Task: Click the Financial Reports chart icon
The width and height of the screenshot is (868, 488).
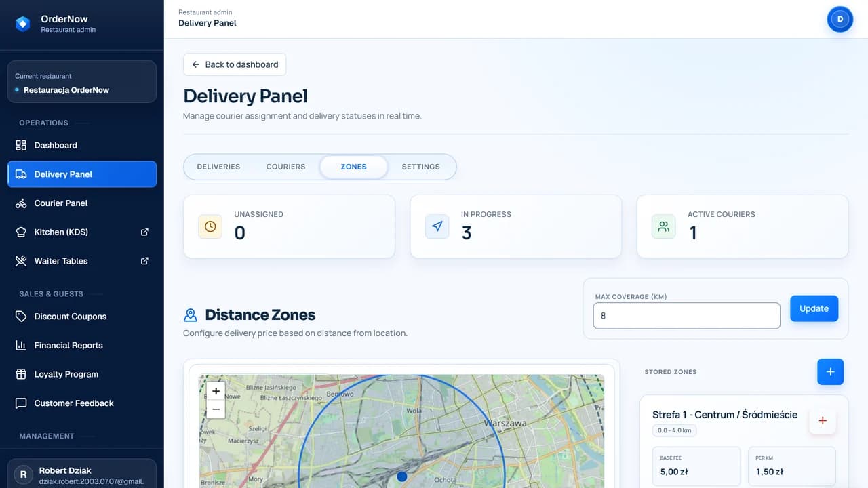Action: (x=21, y=346)
